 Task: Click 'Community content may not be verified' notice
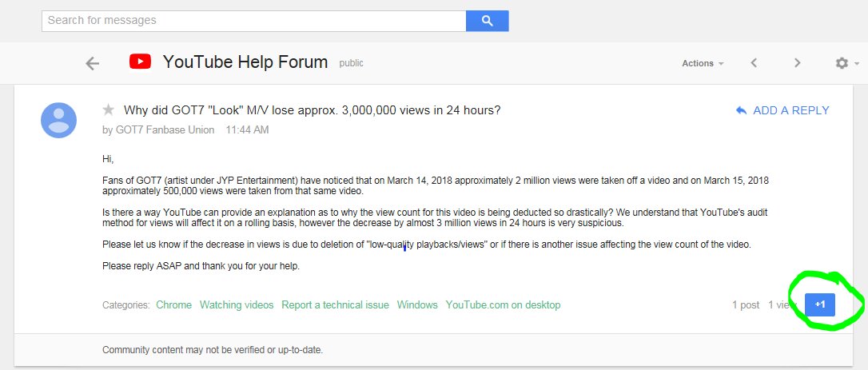pyautogui.click(x=213, y=350)
